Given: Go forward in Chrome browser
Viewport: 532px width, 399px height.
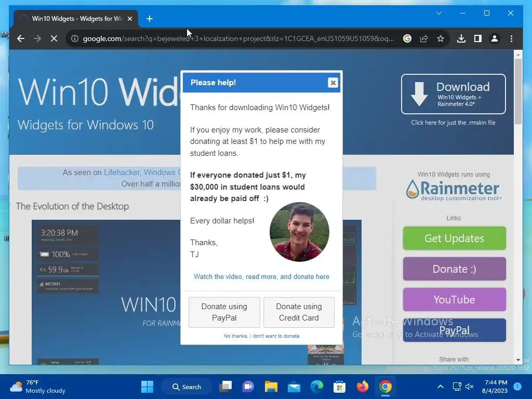Looking at the screenshot, I should tap(37, 38).
